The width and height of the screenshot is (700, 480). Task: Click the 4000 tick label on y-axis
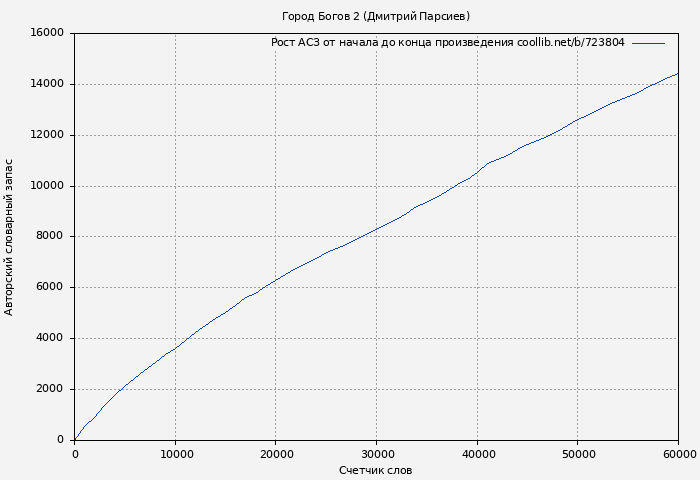[x=50, y=339]
